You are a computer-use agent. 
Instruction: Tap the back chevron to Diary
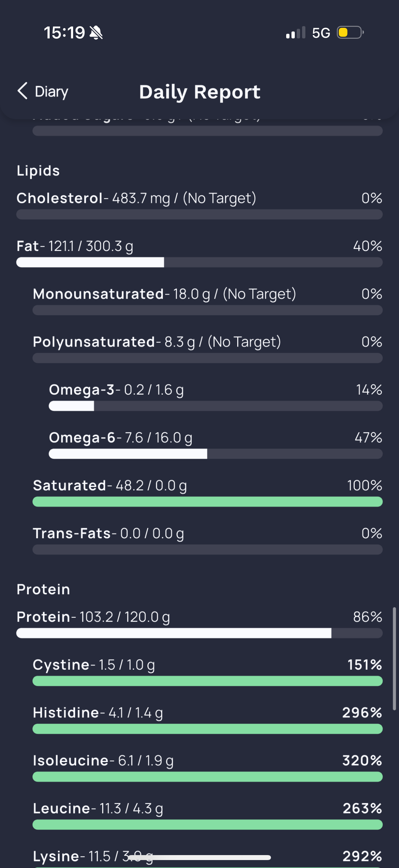click(x=22, y=91)
